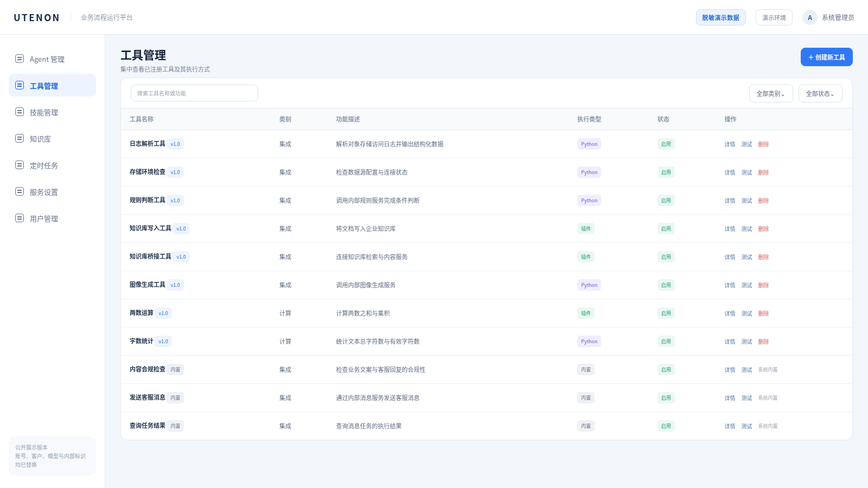This screenshot has height=488, width=868.
Task: Click the 日志解析工具 tool name
Action: click(148, 144)
